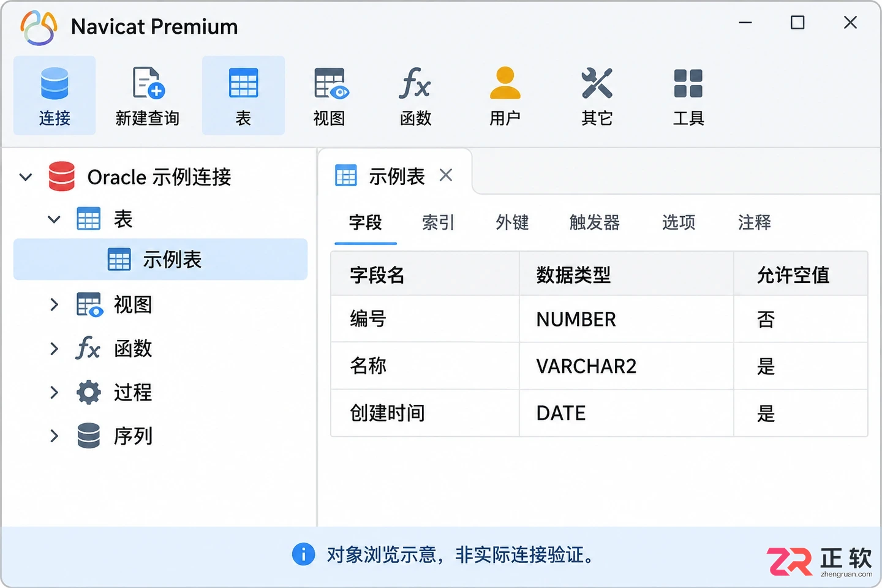Expand the 序列 tree node
The width and height of the screenshot is (882, 588).
tap(54, 435)
